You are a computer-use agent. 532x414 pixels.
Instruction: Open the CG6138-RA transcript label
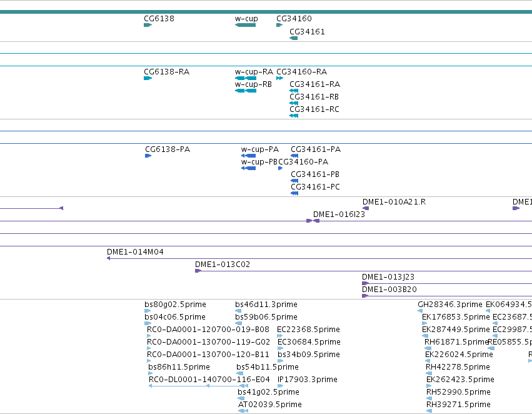[166, 72]
